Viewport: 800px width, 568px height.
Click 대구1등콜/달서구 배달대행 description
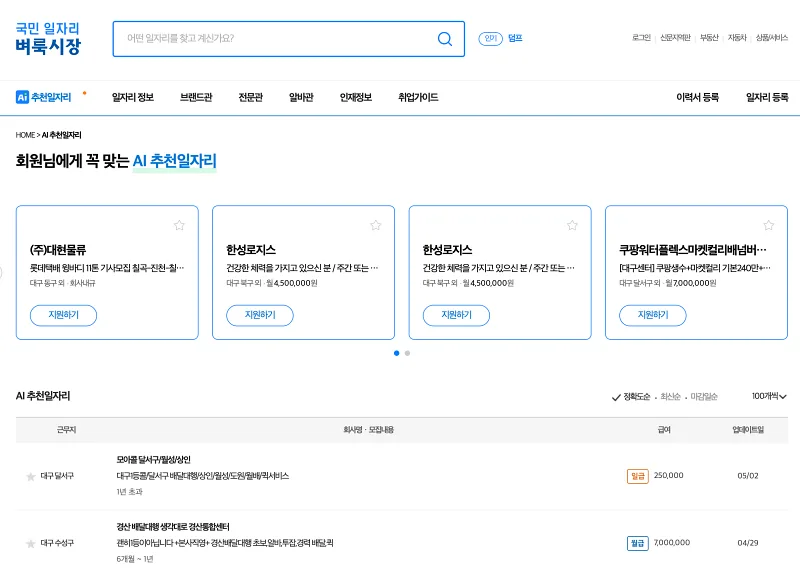coord(203,476)
